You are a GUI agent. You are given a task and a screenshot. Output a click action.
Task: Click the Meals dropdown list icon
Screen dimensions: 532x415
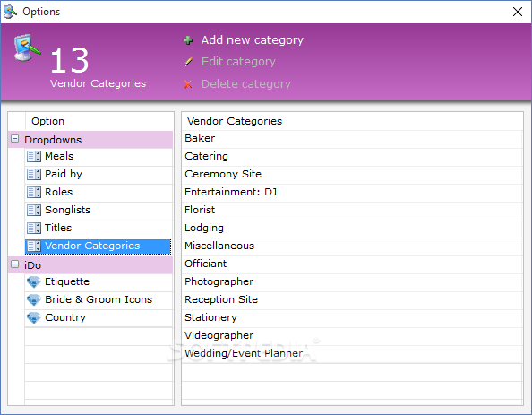[34, 156]
